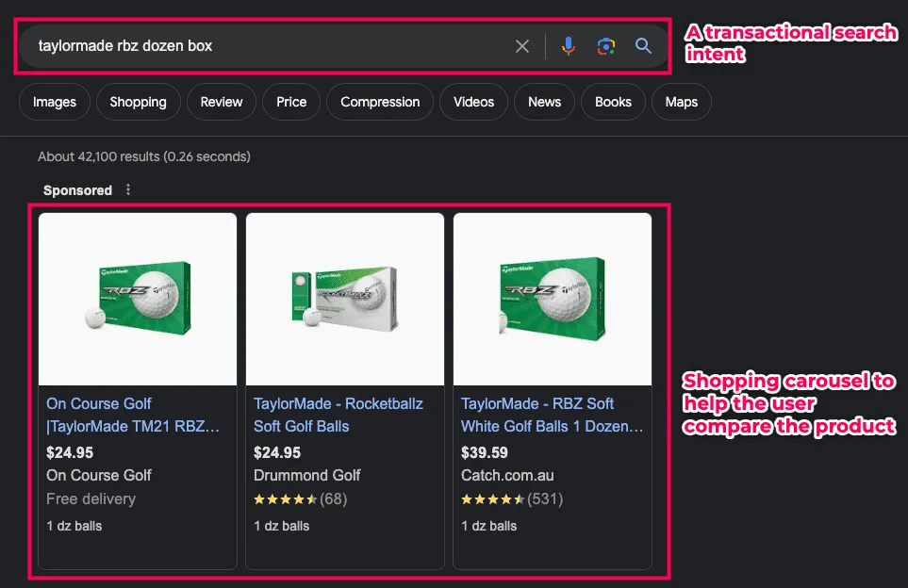This screenshot has height=588, width=908.
Task: Click 1 dz balls under Catch.com.au listing
Action: (488, 526)
